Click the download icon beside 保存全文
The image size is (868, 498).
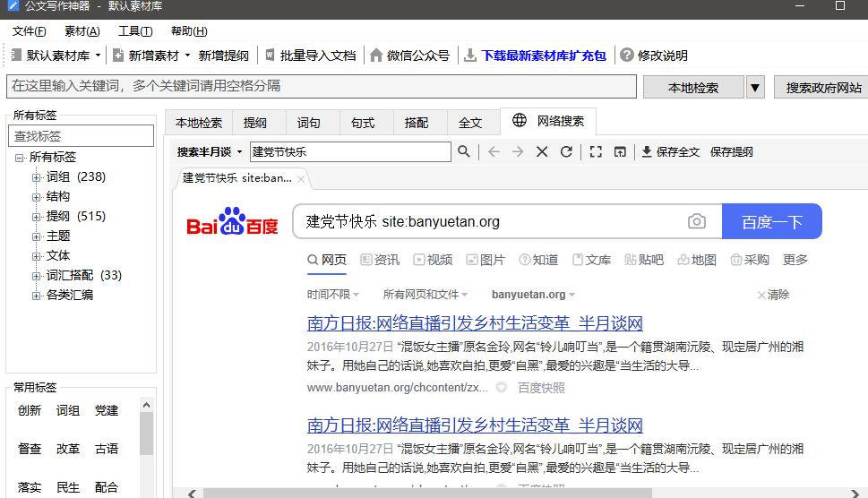pos(647,151)
